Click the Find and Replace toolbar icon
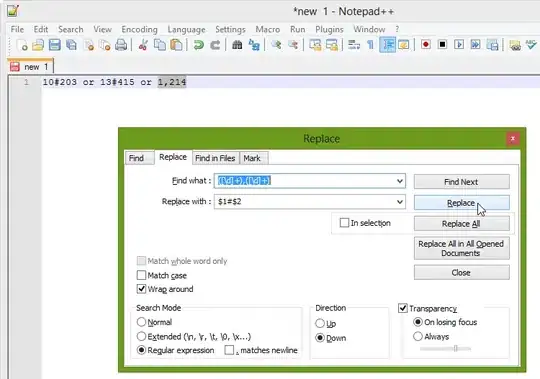The width and height of the screenshot is (540, 379). [x=254, y=45]
